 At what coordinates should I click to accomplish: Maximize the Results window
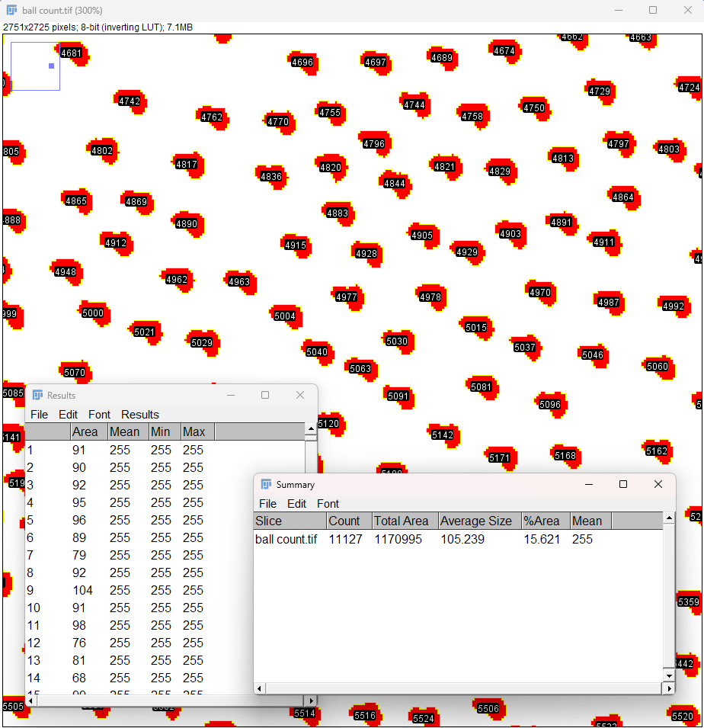click(x=265, y=395)
